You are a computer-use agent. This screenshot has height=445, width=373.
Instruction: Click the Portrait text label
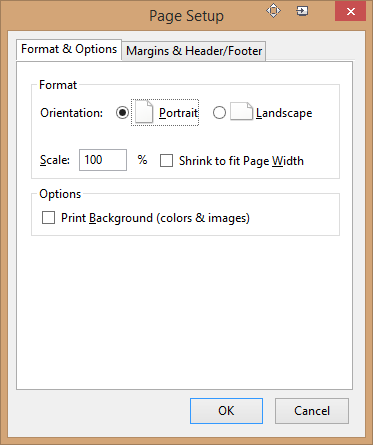click(x=178, y=113)
